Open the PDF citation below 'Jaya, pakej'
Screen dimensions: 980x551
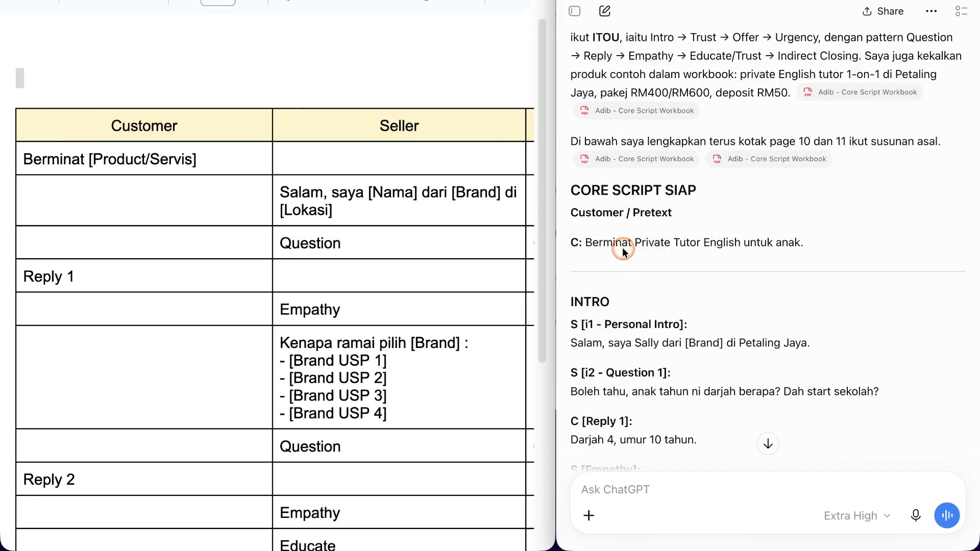coord(636,111)
